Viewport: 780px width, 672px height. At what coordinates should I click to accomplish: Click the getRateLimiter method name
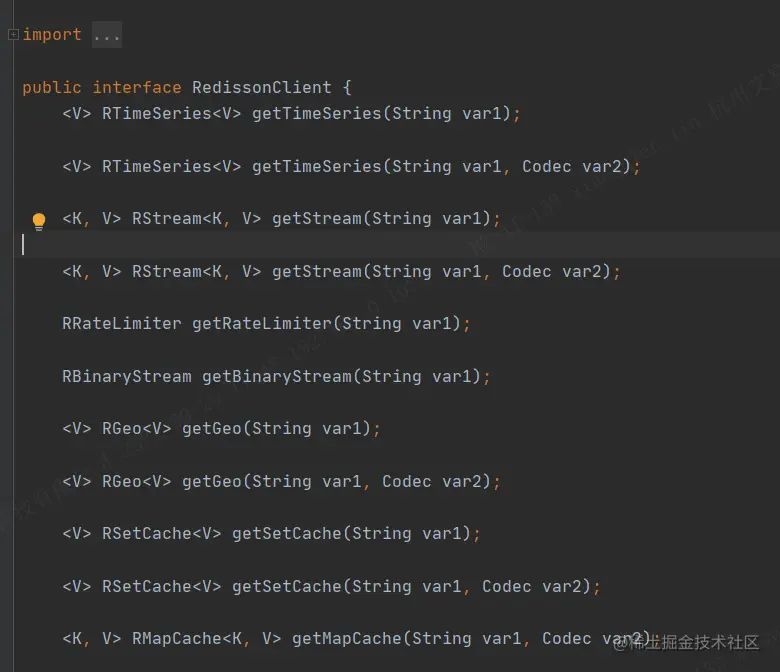tap(262, 324)
